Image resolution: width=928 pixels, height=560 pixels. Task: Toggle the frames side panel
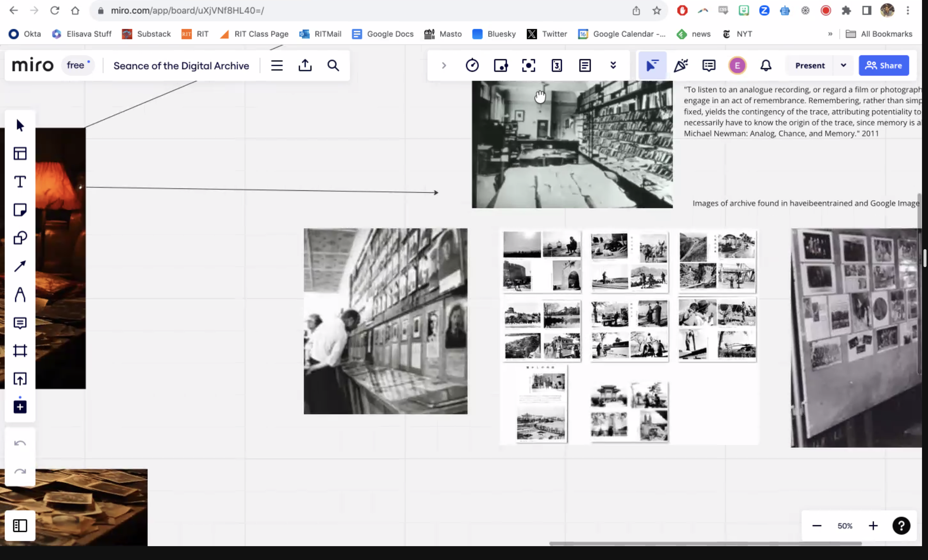point(20,526)
